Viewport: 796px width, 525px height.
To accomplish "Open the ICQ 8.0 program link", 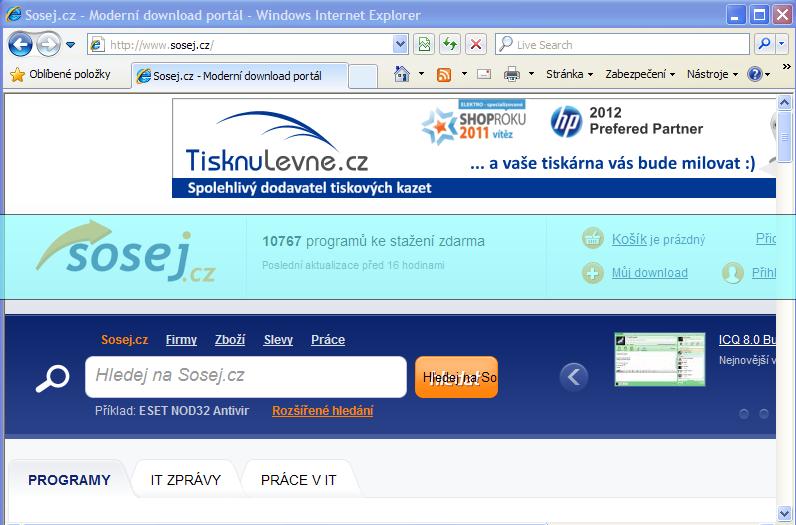I will pos(747,340).
